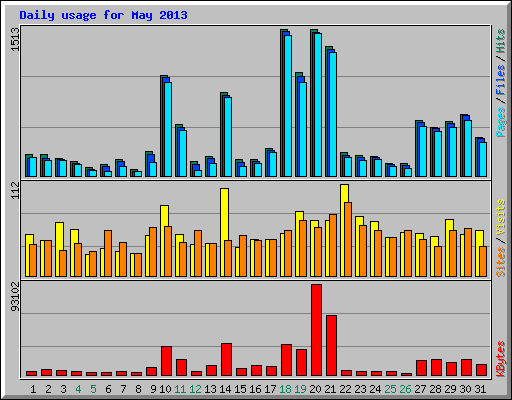512x400 pixels.
Task: Click day label 21 on the axis
Action: click(330, 389)
